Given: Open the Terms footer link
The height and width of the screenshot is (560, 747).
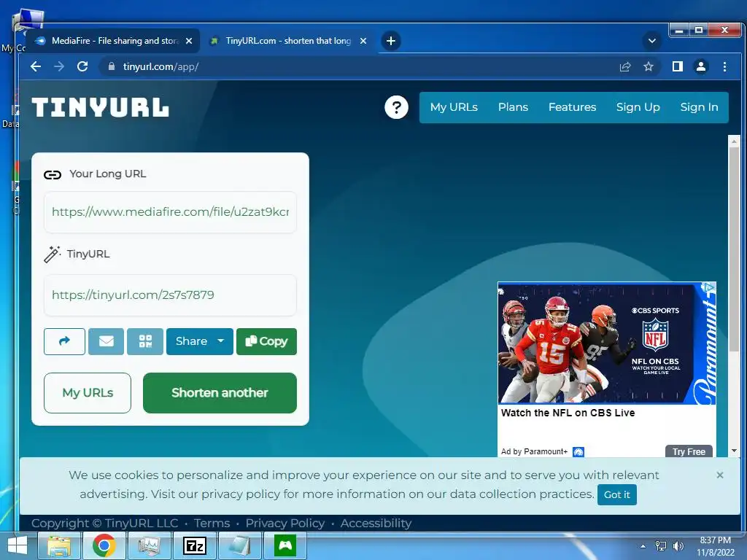Looking at the screenshot, I should 212,524.
